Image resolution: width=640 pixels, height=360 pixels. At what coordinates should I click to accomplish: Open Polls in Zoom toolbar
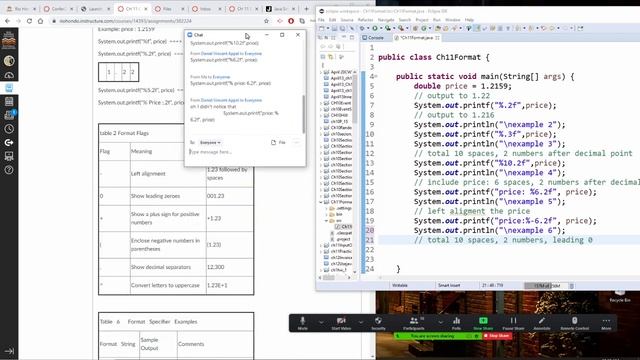click(456, 322)
